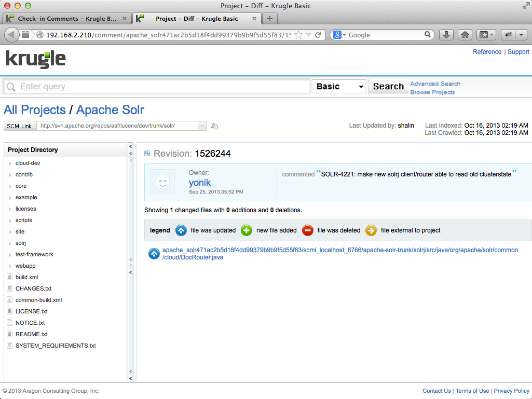
Task: Close the Check-in Comments tab
Action: [x=125, y=19]
